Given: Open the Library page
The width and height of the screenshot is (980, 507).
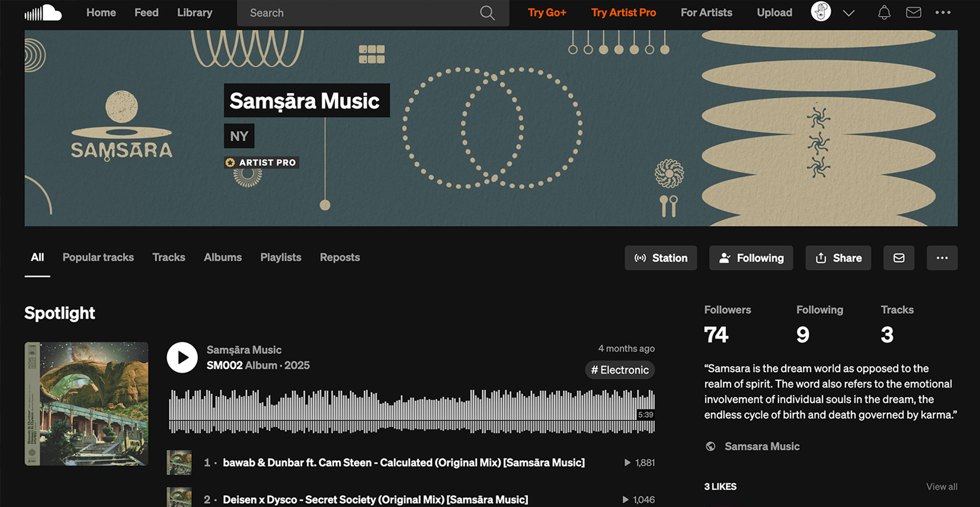Looking at the screenshot, I should tap(194, 12).
